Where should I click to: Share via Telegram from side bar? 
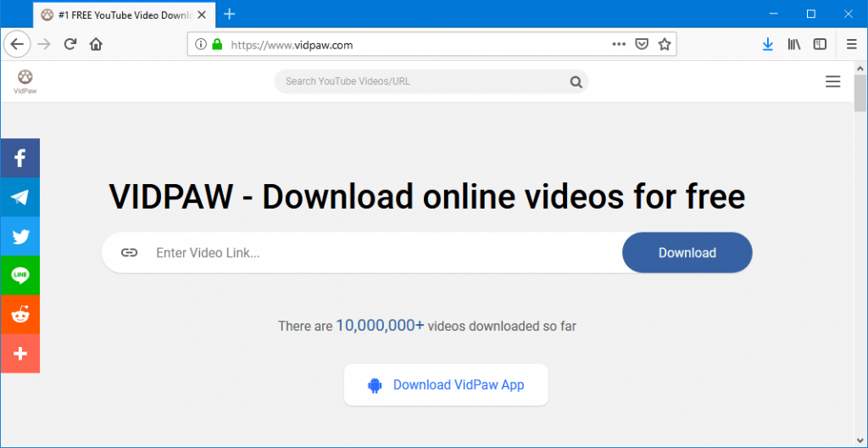tap(20, 198)
